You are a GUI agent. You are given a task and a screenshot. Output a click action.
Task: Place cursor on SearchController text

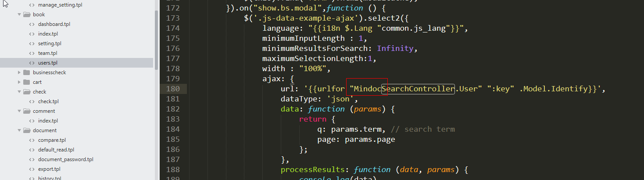coord(418,89)
